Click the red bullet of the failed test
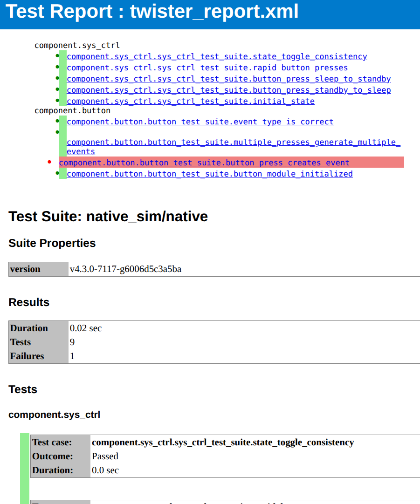 coord(49,162)
